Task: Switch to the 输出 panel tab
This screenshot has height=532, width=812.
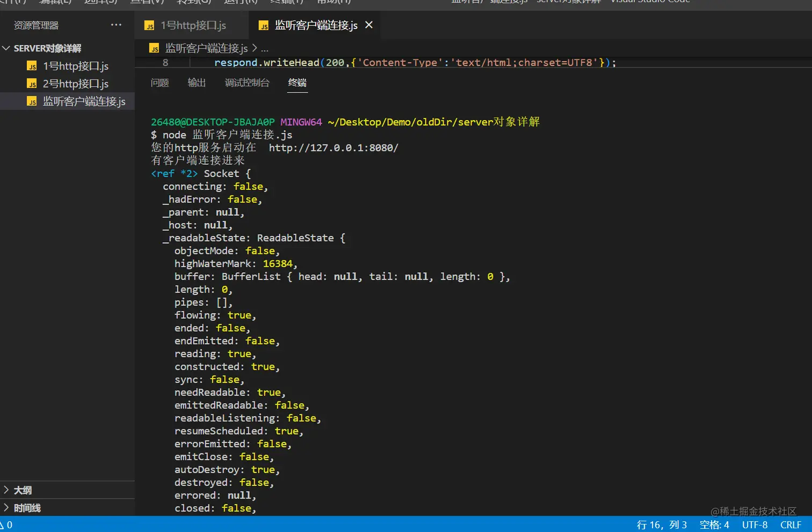Action: [197, 83]
